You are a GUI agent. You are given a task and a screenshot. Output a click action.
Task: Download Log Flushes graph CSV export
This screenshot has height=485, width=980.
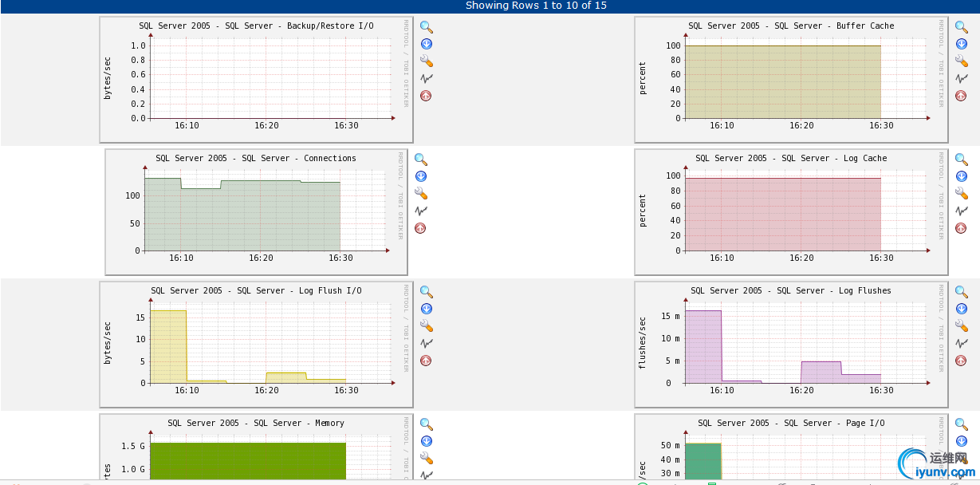tap(962, 309)
